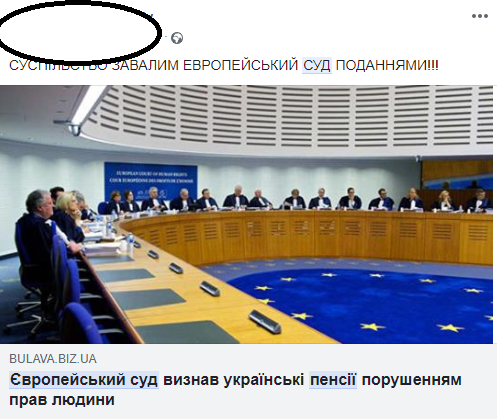Click the blacked-out author name area
Viewport: 497px width, 419px height.
pyautogui.click(x=79, y=32)
